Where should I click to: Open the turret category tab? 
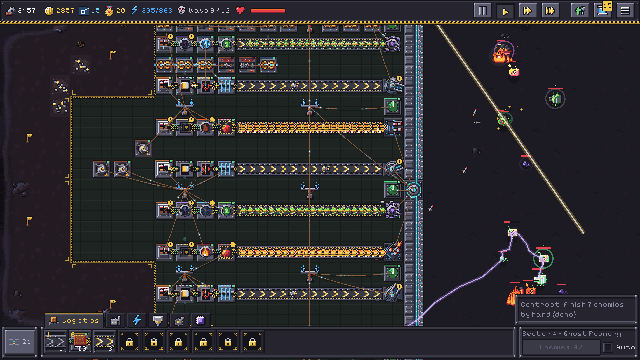pos(179,321)
